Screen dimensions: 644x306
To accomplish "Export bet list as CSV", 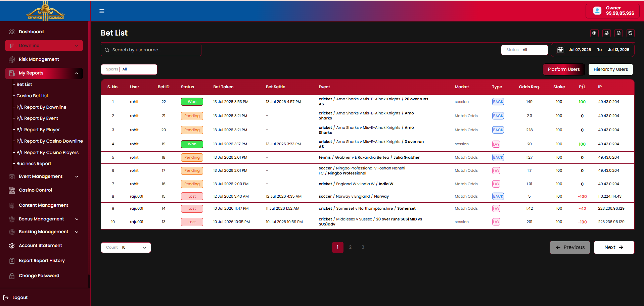I will (618, 33).
